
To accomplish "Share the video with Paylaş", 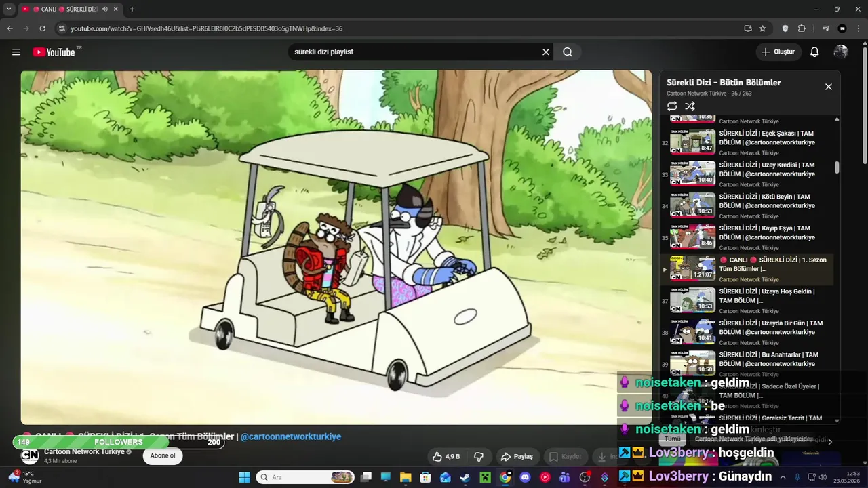I will (516, 457).
